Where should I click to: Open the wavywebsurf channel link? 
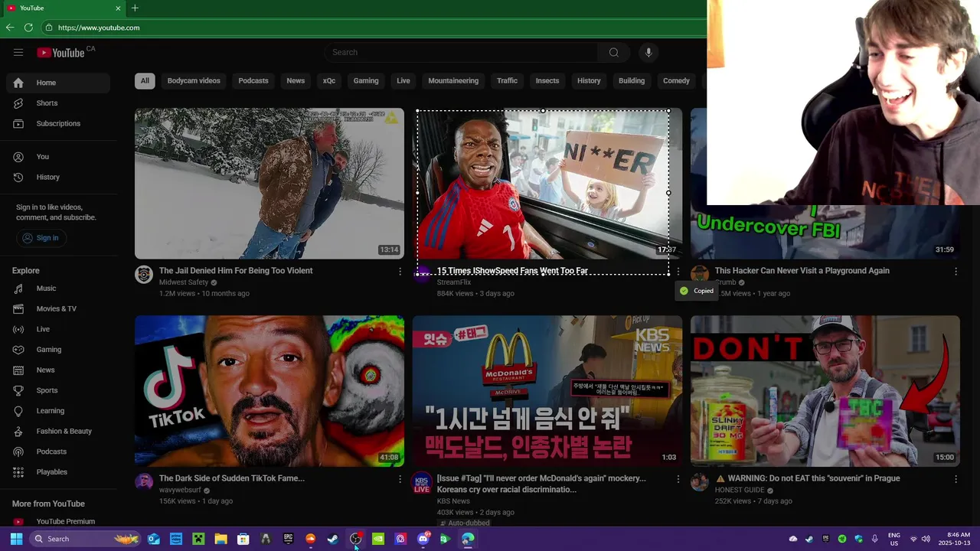coord(180,490)
